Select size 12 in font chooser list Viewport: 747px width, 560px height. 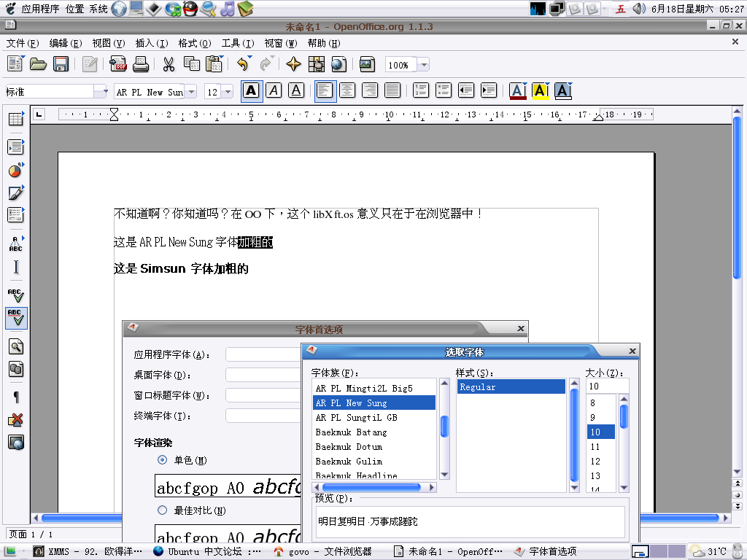click(x=601, y=462)
